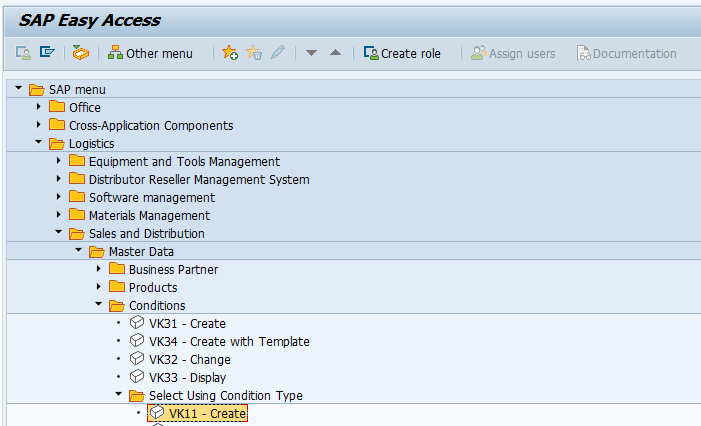Click the Software management folder icon
Screen dimensions: 701x426
point(77,197)
